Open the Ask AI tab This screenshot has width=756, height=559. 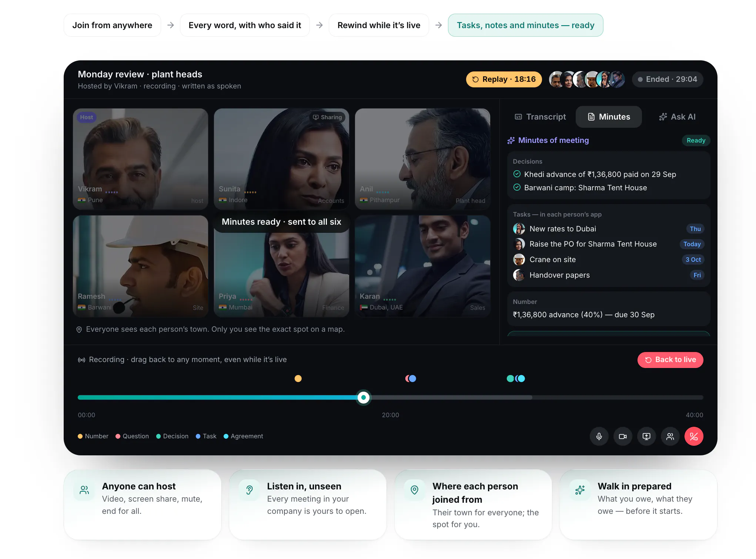click(677, 117)
